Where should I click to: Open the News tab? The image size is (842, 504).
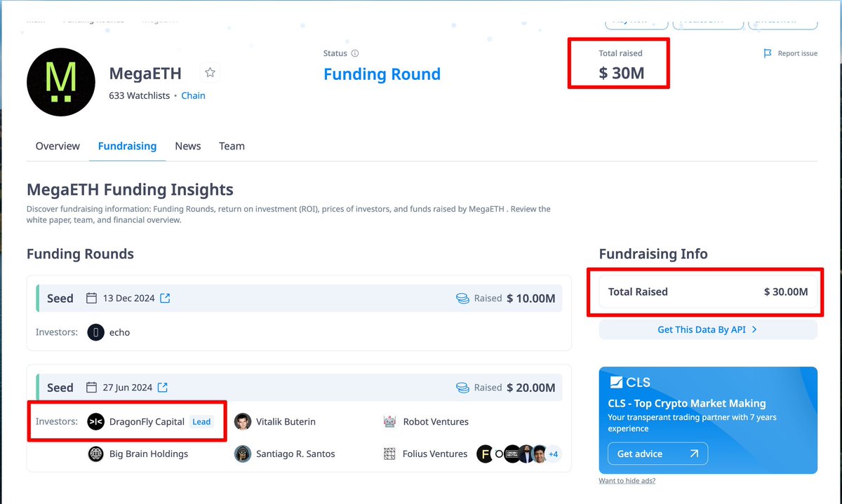188,146
